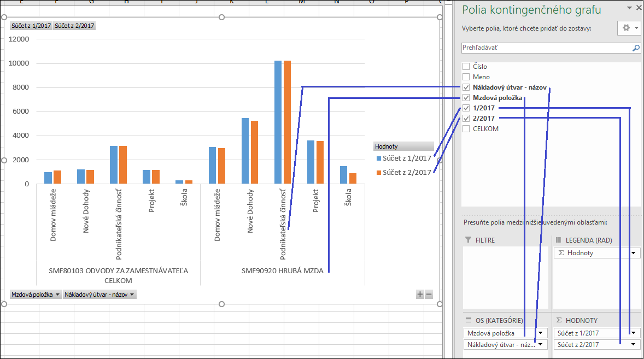Open Mzdová položka chart filter button
Screen dimensions: 644x359
point(36,295)
